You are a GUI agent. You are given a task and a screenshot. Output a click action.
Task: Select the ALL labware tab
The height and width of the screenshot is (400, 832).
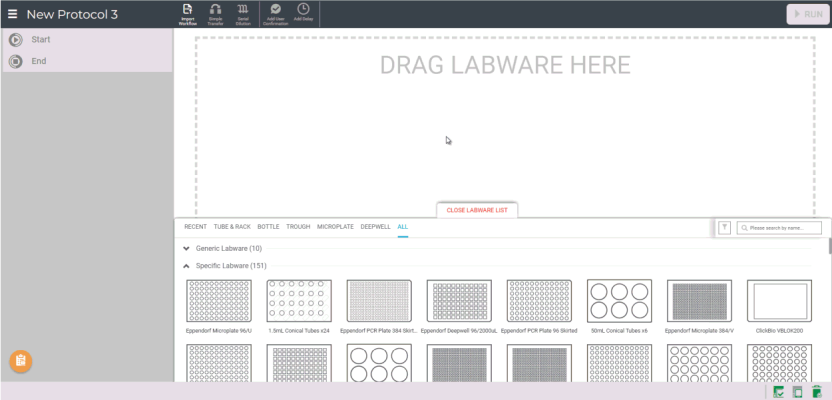(x=403, y=227)
